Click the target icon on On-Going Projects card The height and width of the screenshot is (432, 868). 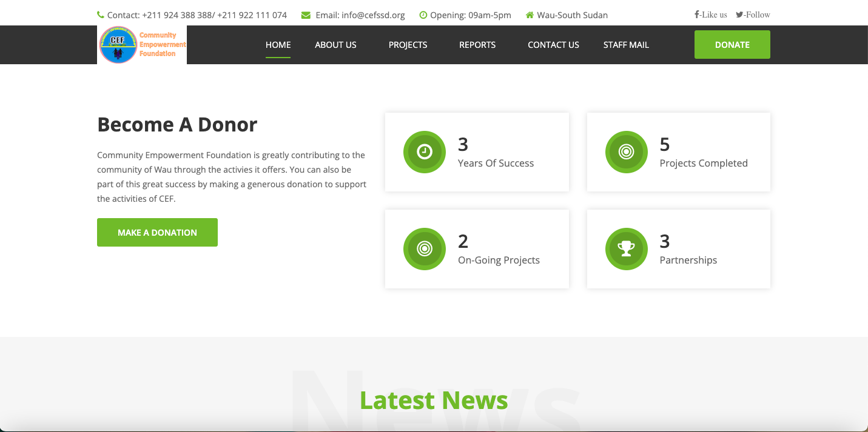coord(425,249)
